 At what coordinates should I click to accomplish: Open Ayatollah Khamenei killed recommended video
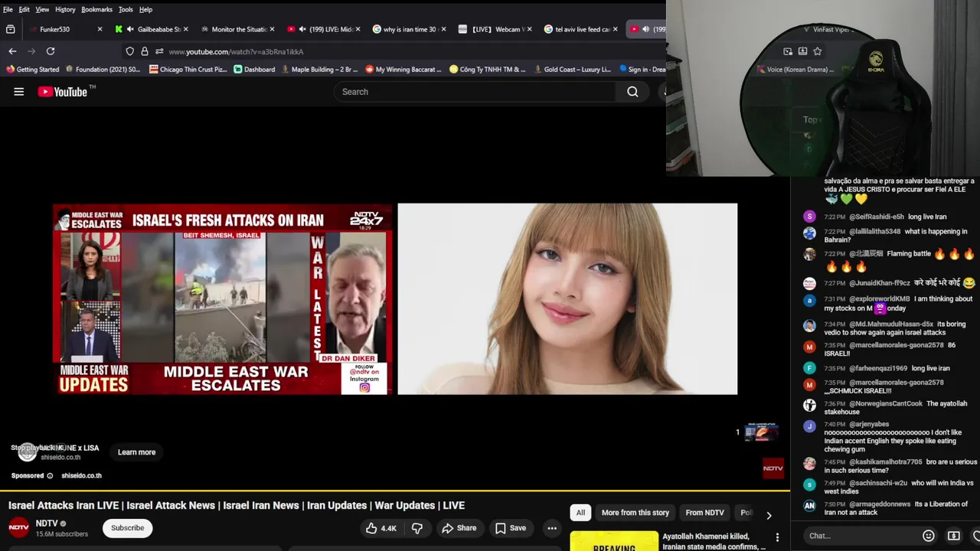tap(714, 541)
